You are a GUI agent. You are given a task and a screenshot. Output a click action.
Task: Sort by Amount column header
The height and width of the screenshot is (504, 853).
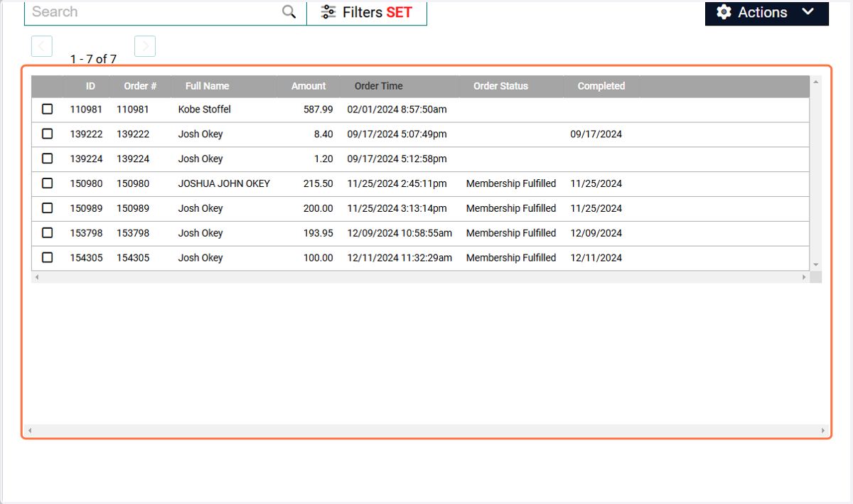(309, 86)
